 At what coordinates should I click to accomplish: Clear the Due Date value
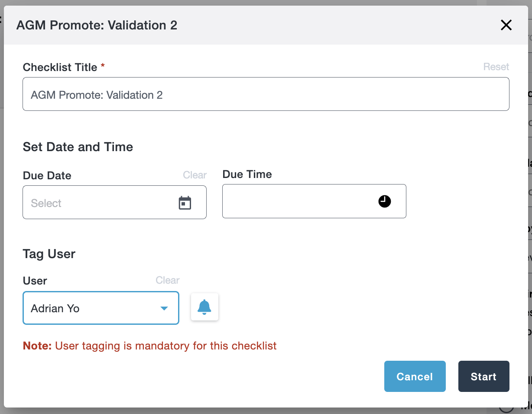point(195,175)
